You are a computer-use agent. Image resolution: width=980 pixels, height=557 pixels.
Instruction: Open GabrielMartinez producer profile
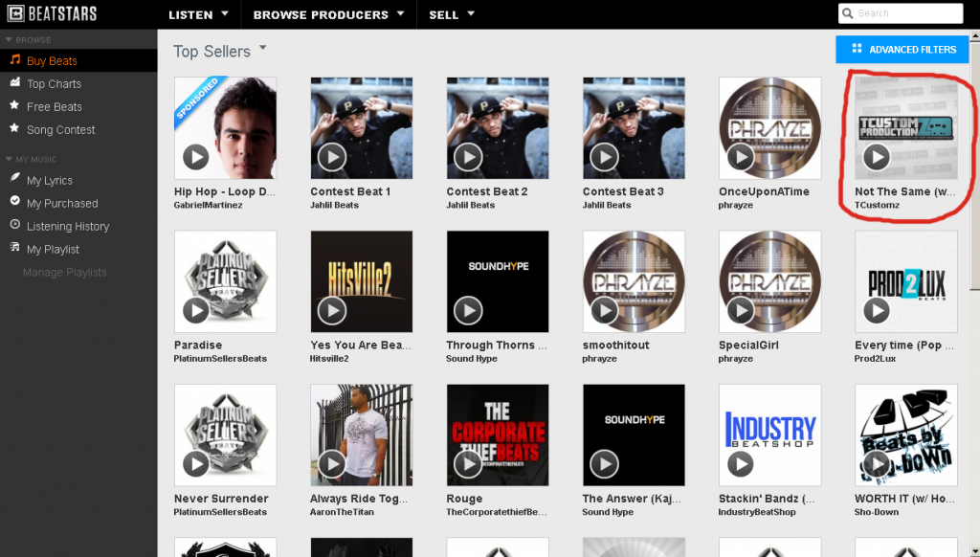point(208,205)
